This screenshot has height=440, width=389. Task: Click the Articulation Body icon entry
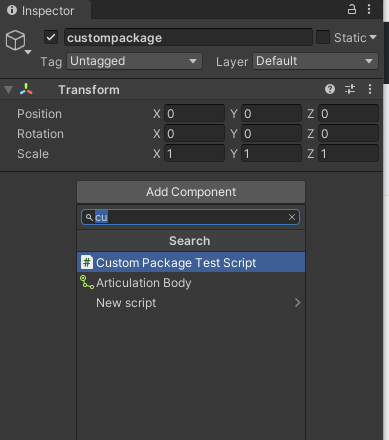click(x=87, y=282)
